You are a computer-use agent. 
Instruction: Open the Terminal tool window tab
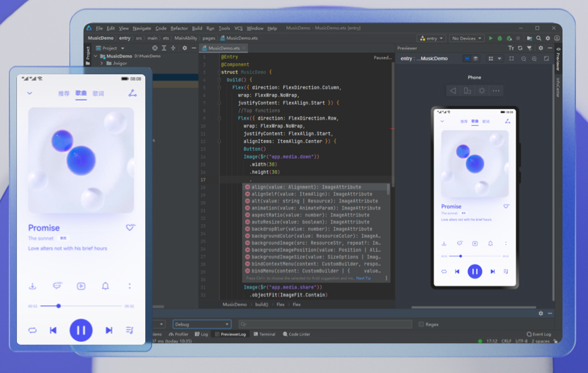(x=264, y=334)
